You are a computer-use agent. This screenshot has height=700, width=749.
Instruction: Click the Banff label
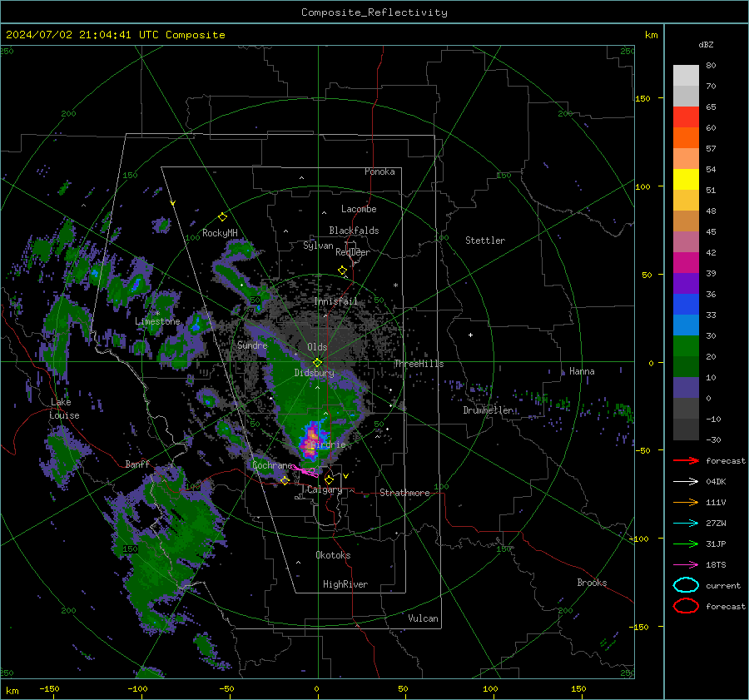click(x=137, y=464)
